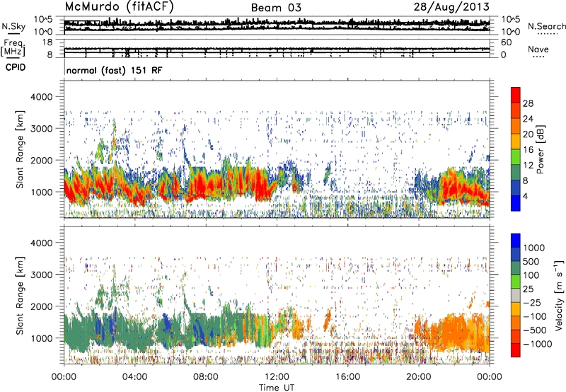Click the 'Time UT' axis label
566x392 pixels.
pyautogui.click(x=277, y=387)
